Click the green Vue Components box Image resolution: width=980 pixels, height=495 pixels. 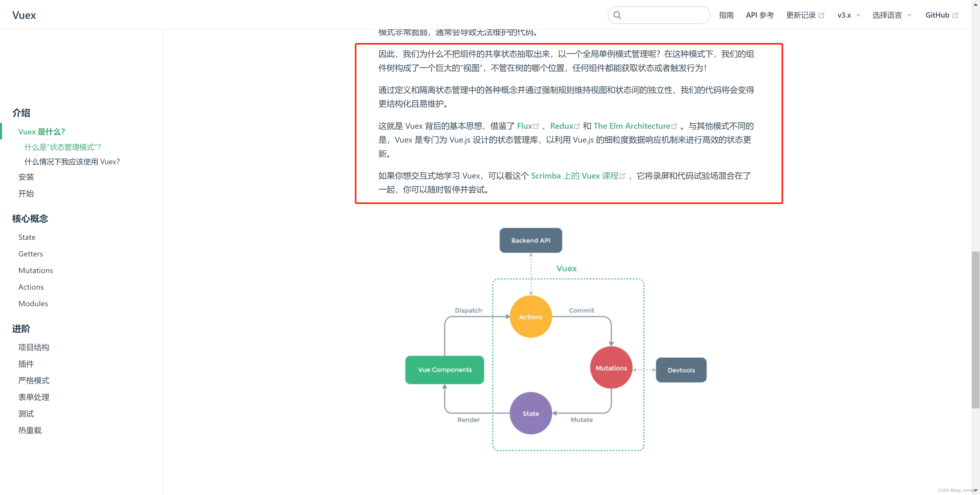(x=445, y=370)
